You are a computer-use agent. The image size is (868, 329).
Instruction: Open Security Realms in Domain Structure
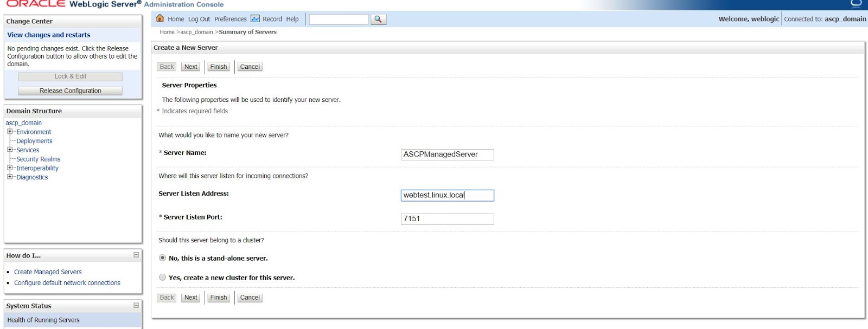click(x=38, y=159)
